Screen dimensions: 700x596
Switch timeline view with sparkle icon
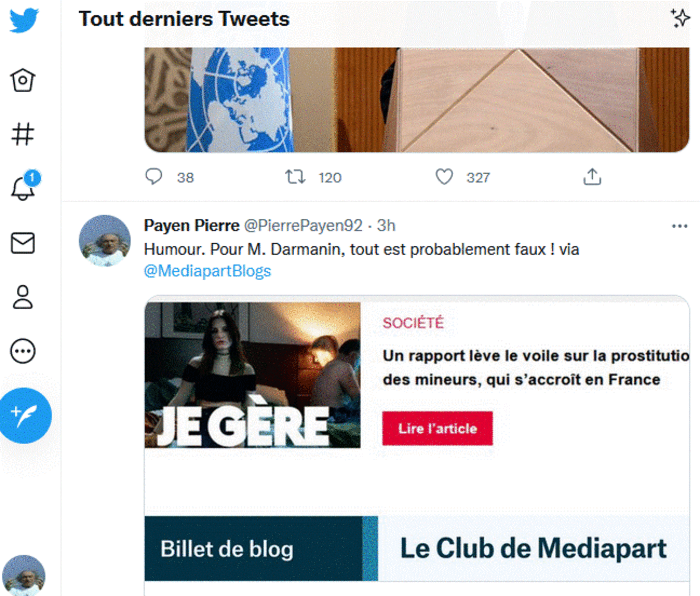680,18
